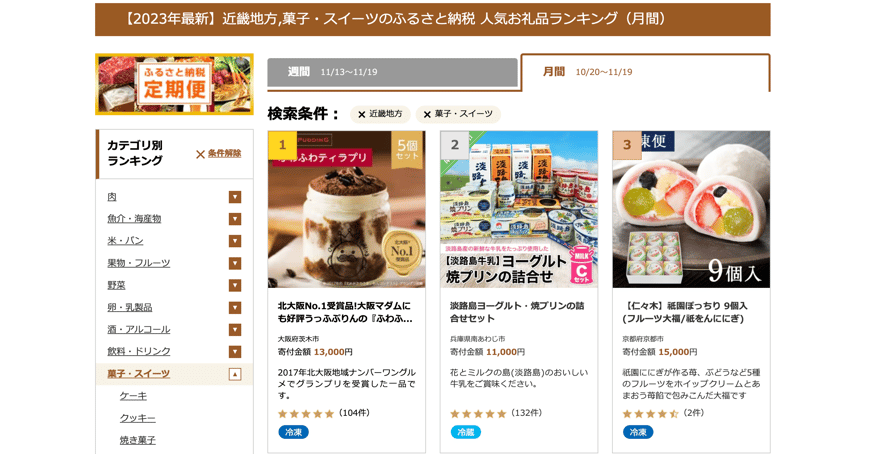This screenshot has width=874, height=454.
Task: Expand the 酒・アルコール category arrow
Action: click(235, 330)
